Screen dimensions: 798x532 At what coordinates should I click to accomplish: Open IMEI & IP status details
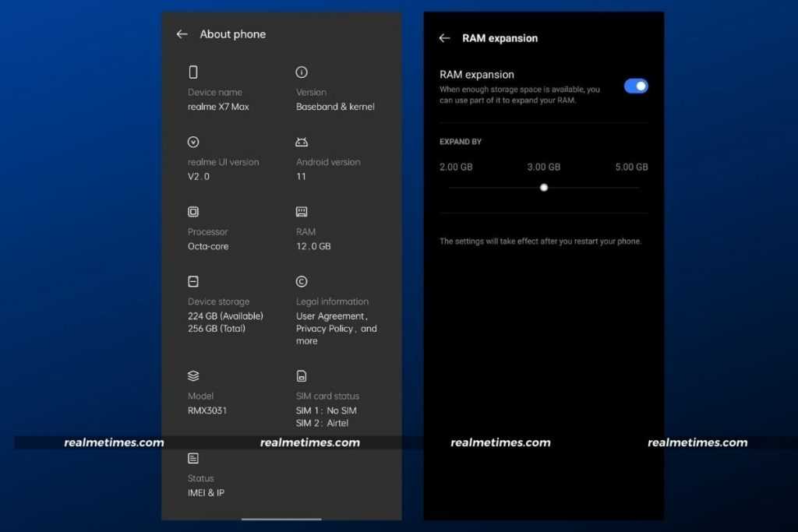[206, 493]
